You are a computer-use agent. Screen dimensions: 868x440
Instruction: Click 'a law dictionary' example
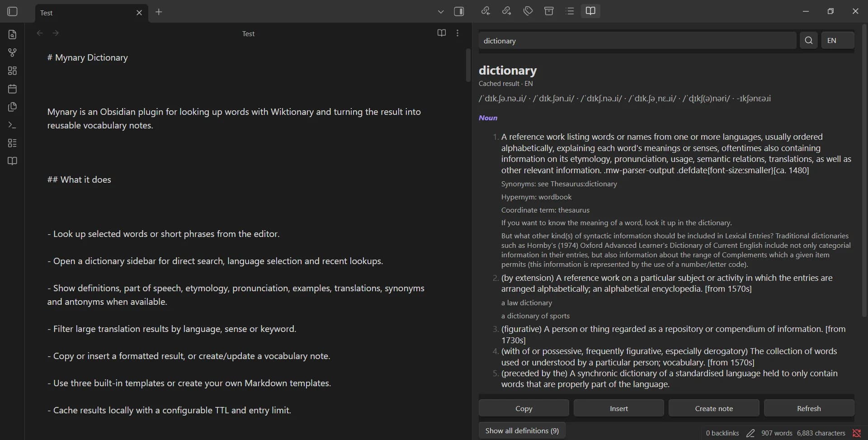[527, 303]
